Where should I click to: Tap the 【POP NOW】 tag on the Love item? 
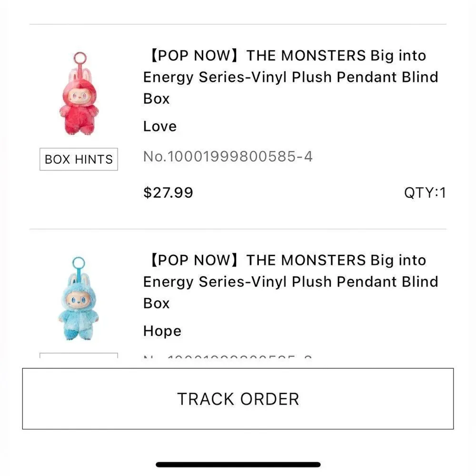tap(195, 56)
